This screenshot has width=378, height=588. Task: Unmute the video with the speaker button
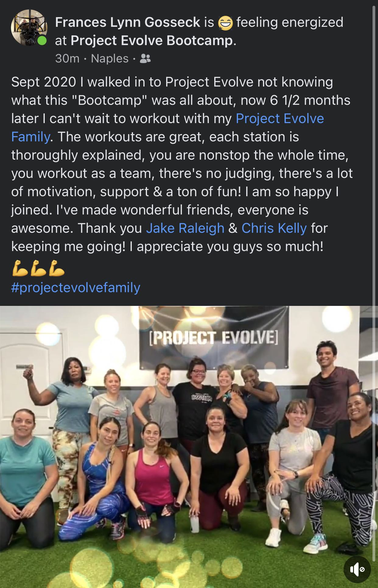[357, 569]
